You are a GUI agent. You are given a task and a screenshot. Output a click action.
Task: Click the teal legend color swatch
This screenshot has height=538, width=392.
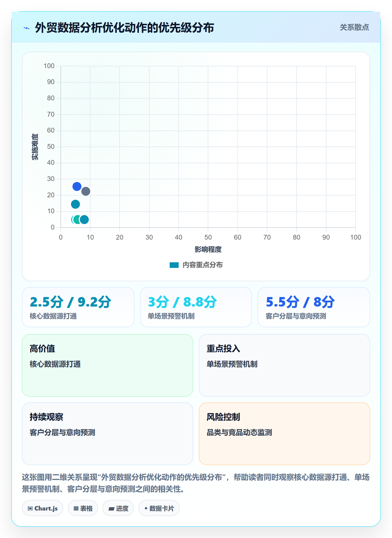click(174, 265)
